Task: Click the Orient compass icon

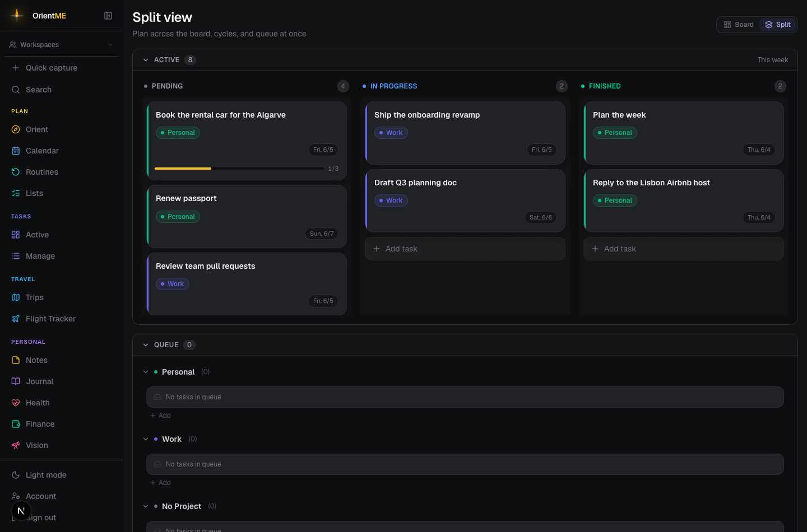Action: click(x=16, y=129)
